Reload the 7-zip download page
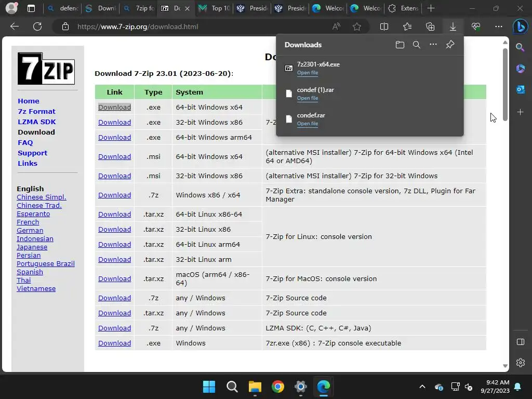The width and height of the screenshot is (532, 399). pyautogui.click(x=37, y=26)
